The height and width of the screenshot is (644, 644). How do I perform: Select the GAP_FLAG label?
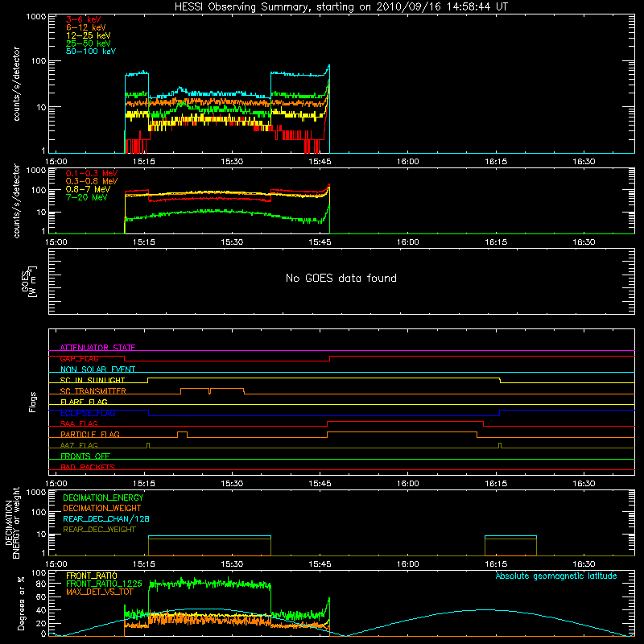[79, 358]
